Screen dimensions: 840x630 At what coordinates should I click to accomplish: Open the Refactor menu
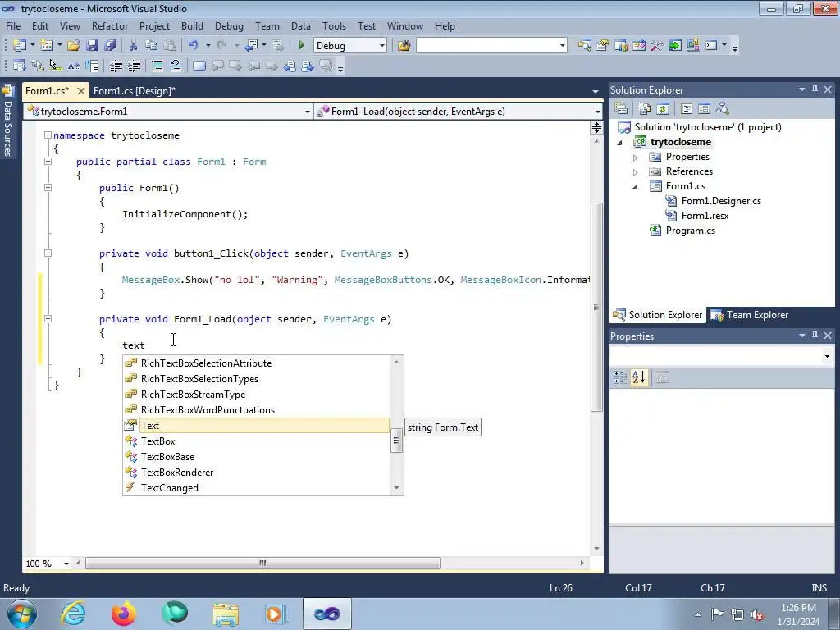pos(110,25)
